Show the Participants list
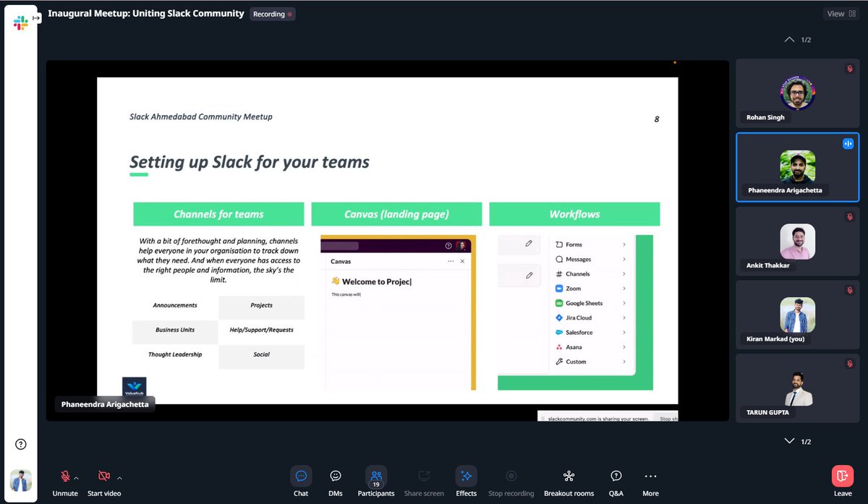 tap(376, 482)
